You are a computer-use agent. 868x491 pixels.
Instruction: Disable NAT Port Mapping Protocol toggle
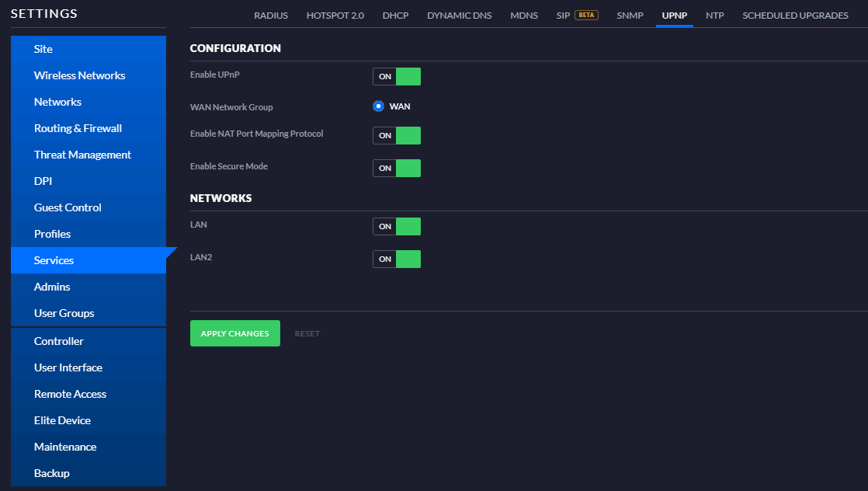[397, 136]
